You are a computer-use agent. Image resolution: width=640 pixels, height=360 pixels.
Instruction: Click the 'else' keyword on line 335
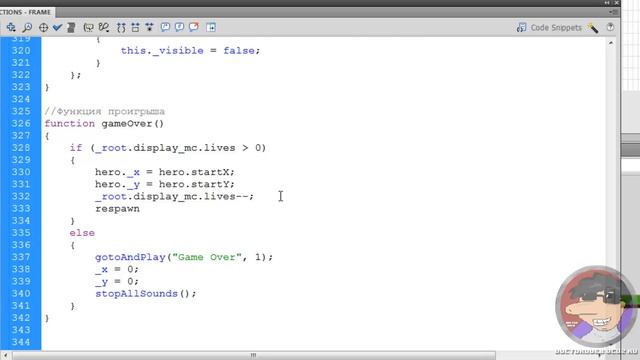[x=82, y=233]
